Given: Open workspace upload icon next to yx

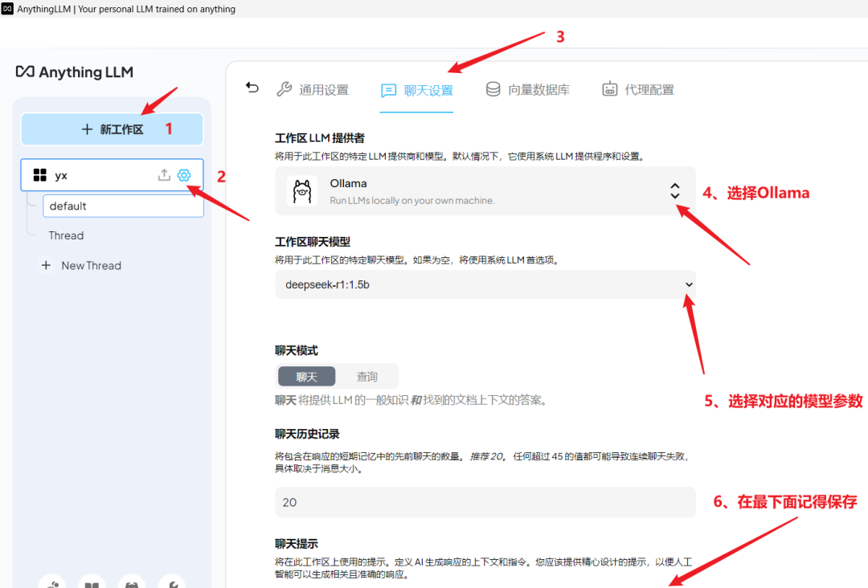Looking at the screenshot, I should tap(163, 175).
